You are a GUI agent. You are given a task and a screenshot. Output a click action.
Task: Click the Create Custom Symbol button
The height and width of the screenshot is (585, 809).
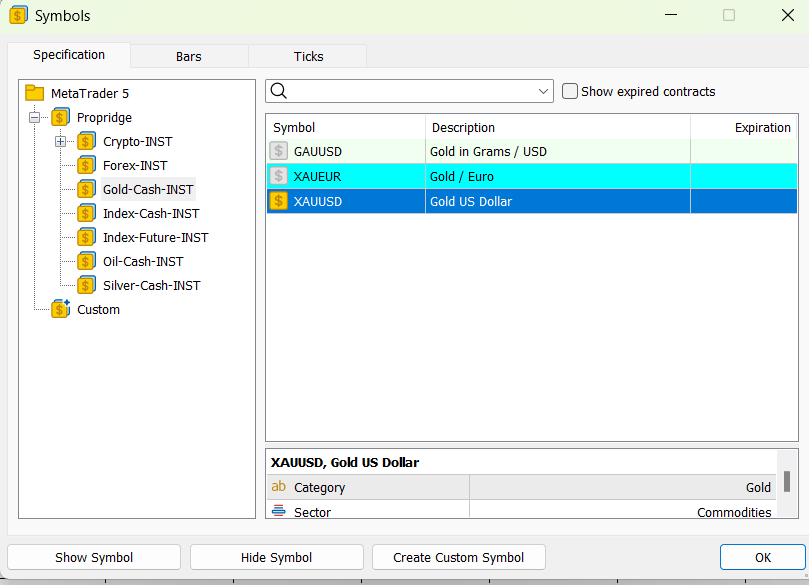pyautogui.click(x=459, y=557)
